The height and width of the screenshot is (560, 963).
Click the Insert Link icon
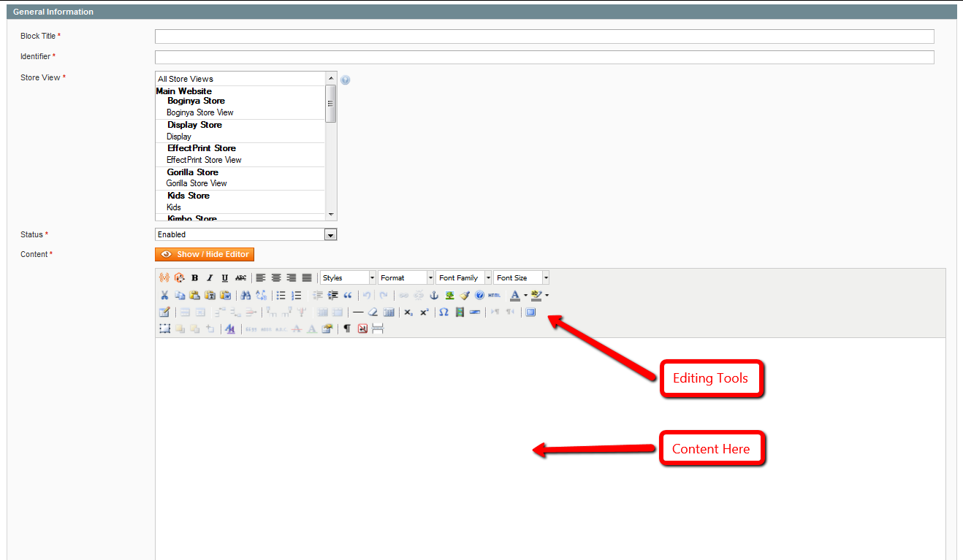[x=403, y=295]
